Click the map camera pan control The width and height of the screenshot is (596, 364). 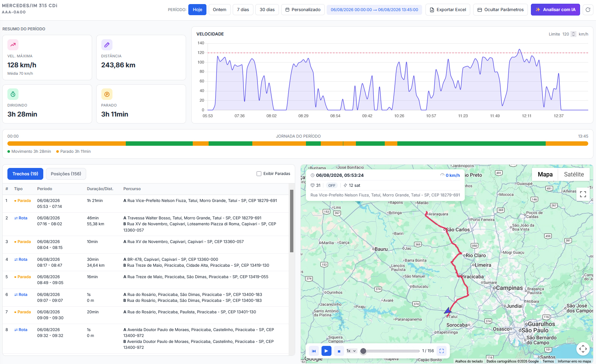(x=583, y=348)
